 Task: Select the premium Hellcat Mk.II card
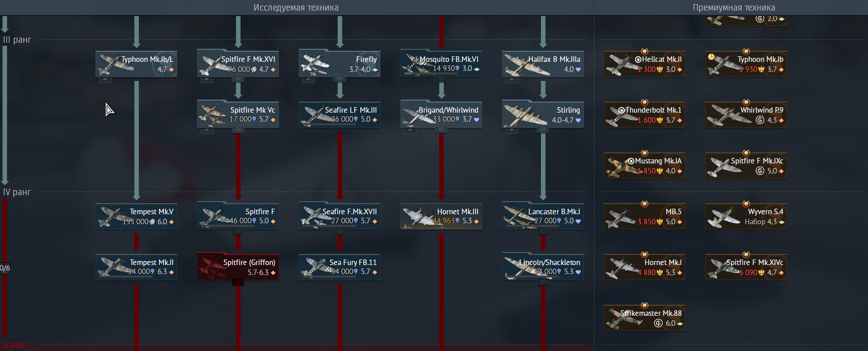point(645,64)
